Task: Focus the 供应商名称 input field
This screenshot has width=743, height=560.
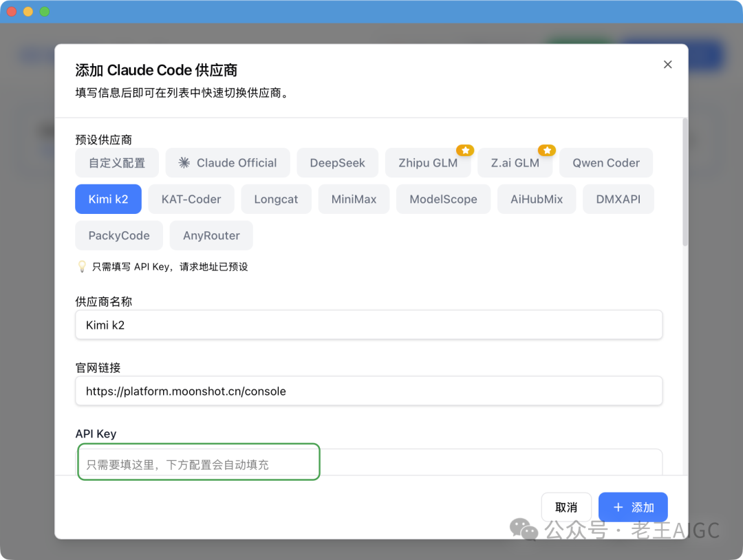Action: tap(369, 325)
